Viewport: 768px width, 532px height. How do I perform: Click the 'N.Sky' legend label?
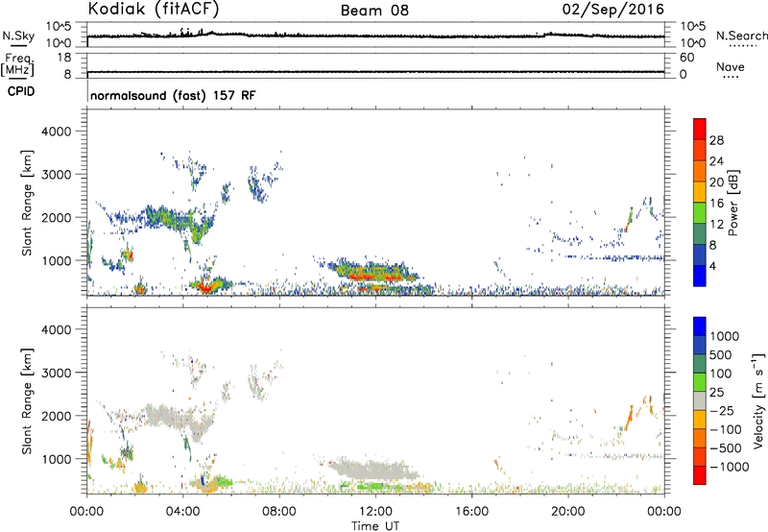tap(18, 36)
